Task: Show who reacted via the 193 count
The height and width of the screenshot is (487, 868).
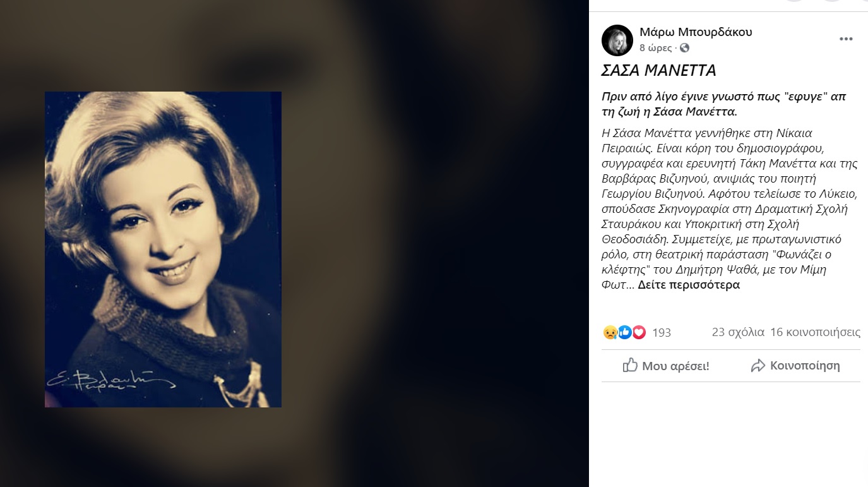Action: pos(662,332)
